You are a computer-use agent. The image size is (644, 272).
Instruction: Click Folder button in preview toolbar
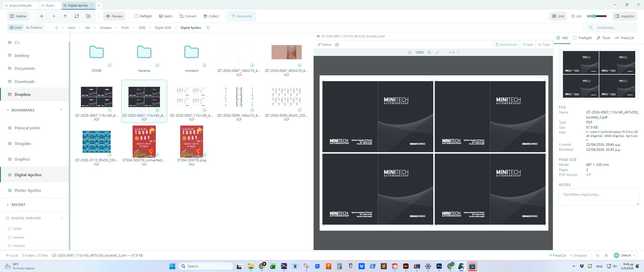tap(544, 45)
